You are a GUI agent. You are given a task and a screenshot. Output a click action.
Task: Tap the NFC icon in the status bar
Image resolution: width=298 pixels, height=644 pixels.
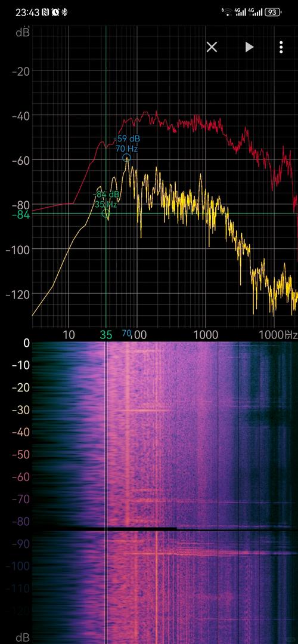(45, 13)
